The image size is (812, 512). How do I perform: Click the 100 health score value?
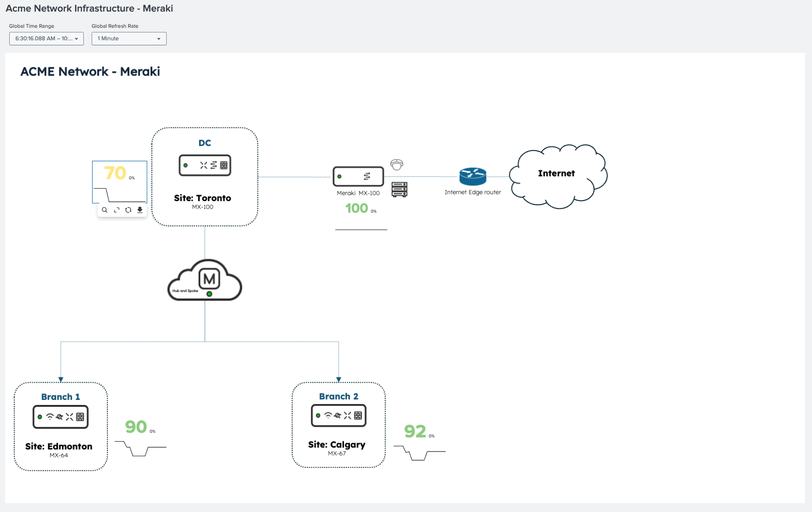[x=356, y=209]
